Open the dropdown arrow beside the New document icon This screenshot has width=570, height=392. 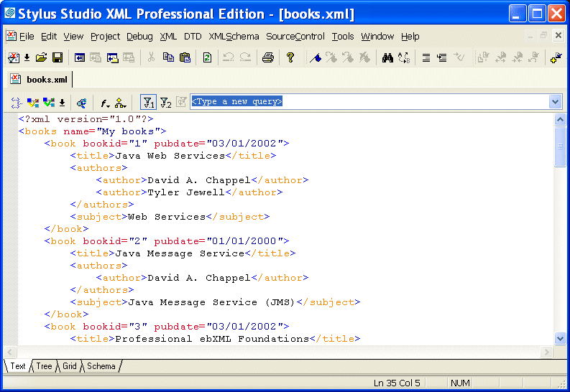[x=27, y=57]
